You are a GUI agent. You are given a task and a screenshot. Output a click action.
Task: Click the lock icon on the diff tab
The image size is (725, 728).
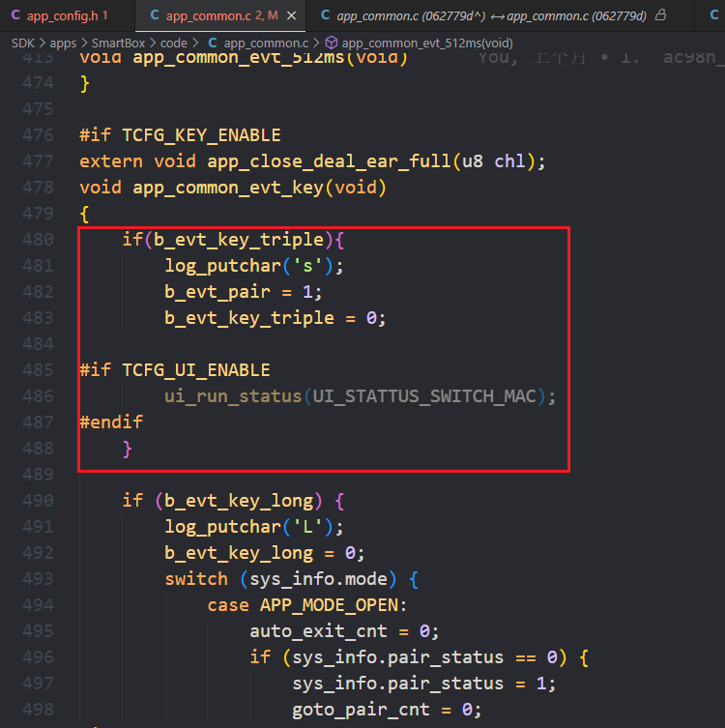(661, 15)
